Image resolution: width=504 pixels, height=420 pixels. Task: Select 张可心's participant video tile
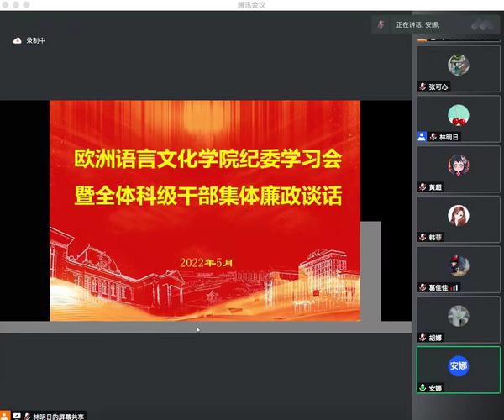point(459,67)
